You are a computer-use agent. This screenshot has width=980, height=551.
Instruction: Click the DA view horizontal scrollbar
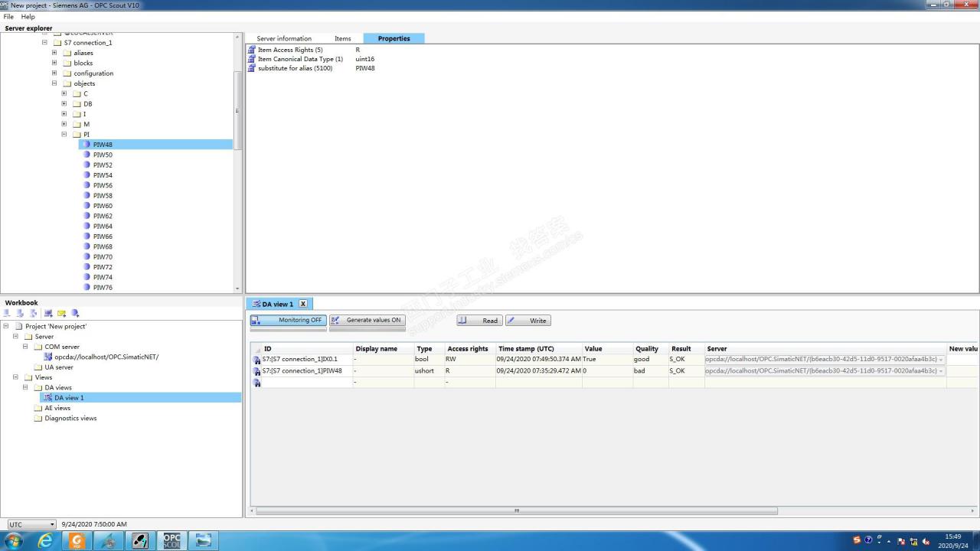click(517, 510)
